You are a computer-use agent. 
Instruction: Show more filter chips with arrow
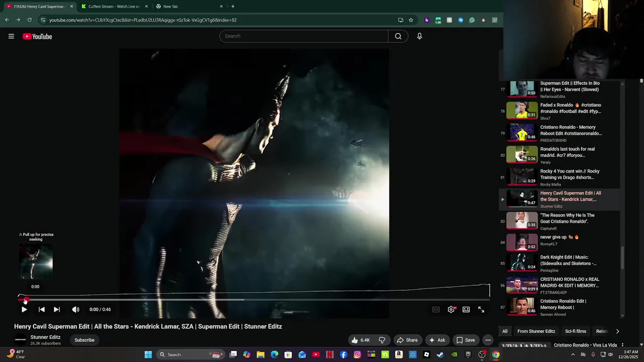pos(617,331)
